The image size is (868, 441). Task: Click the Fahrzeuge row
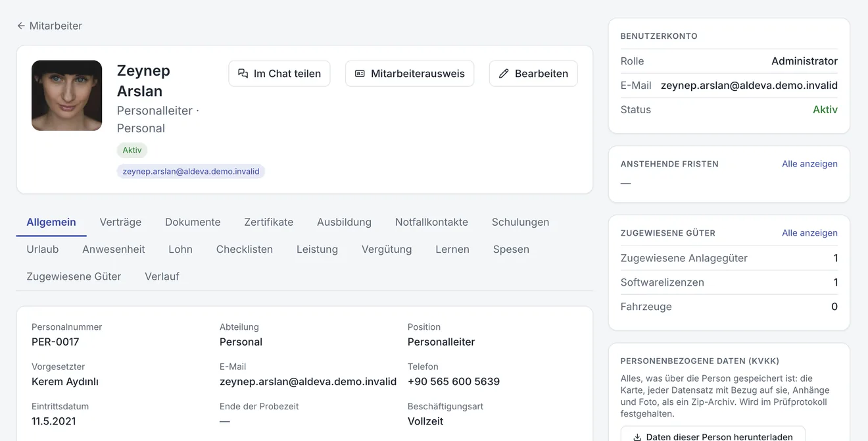click(729, 307)
